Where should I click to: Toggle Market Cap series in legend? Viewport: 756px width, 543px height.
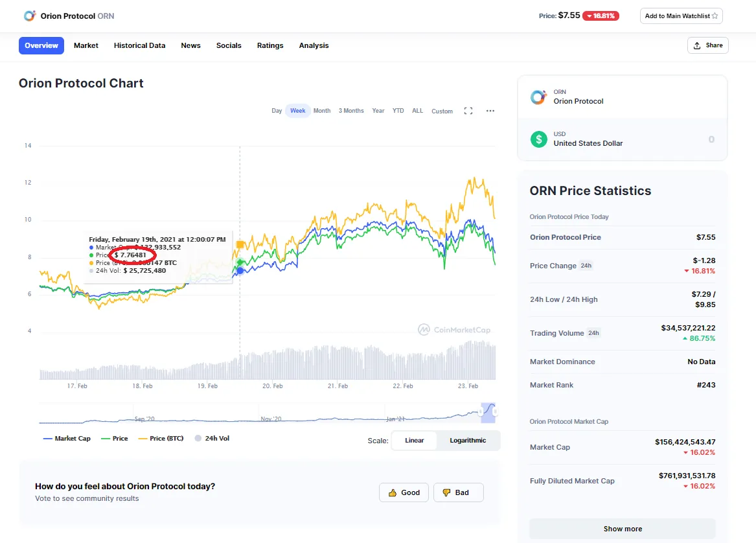click(67, 439)
